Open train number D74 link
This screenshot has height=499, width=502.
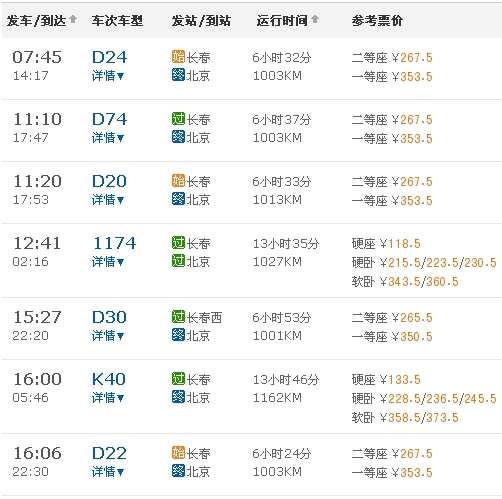[109, 119]
